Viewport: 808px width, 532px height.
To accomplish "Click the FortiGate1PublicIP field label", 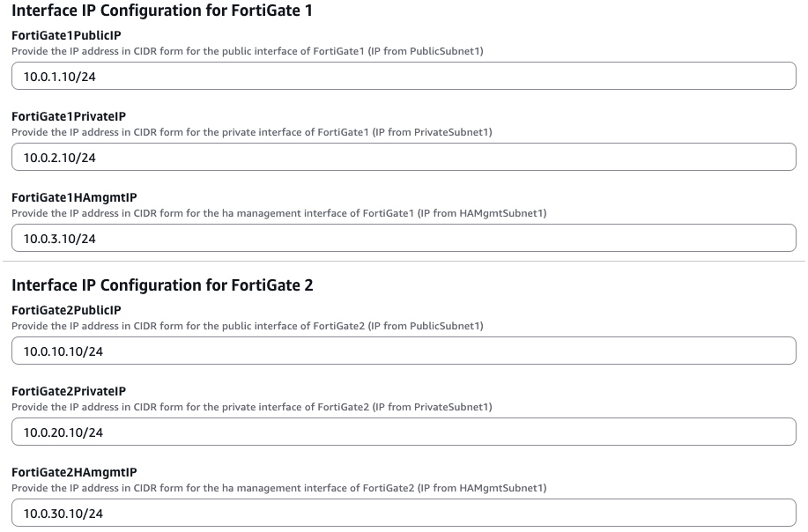I will pyautogui.click(x=66, y=35).
